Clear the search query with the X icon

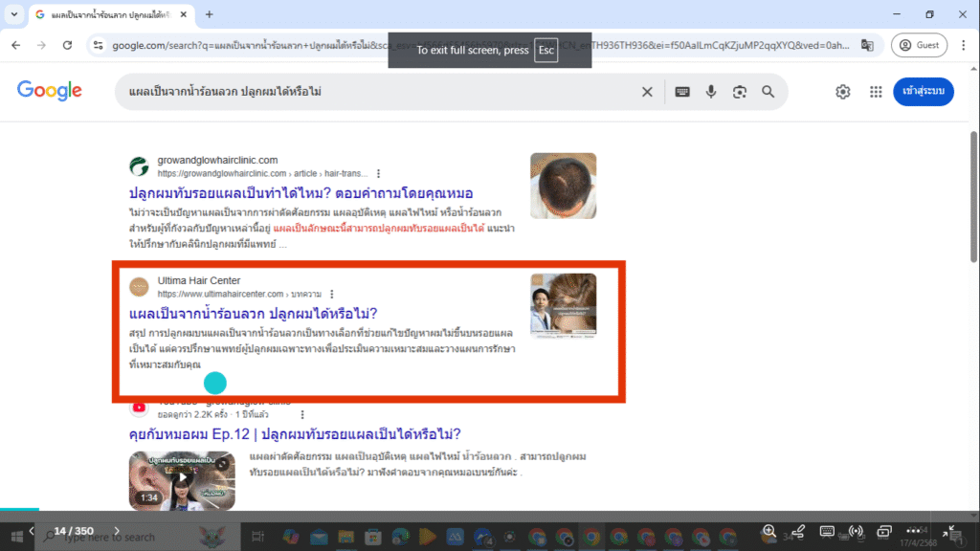point(647,91)
